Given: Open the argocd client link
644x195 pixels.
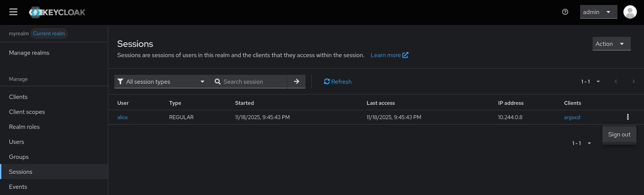Looking at the screenshot, I should 572,117.
